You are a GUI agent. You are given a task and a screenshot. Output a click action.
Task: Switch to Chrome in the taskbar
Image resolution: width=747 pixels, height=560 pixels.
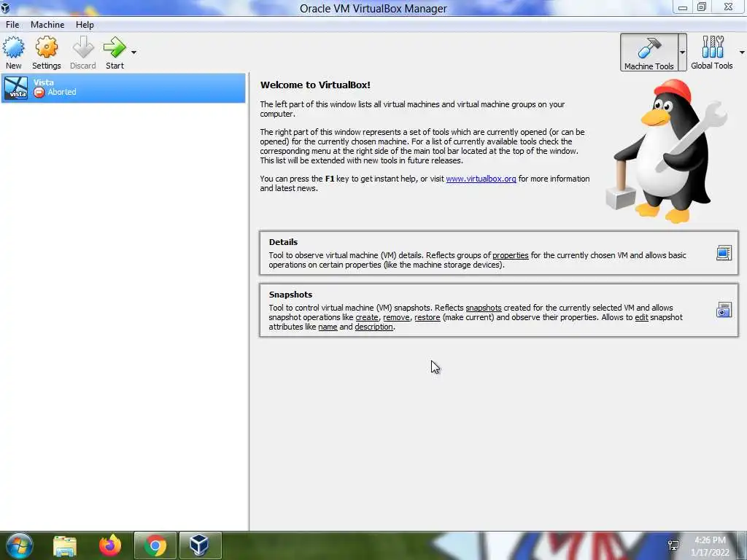click(x=155, y=545)
